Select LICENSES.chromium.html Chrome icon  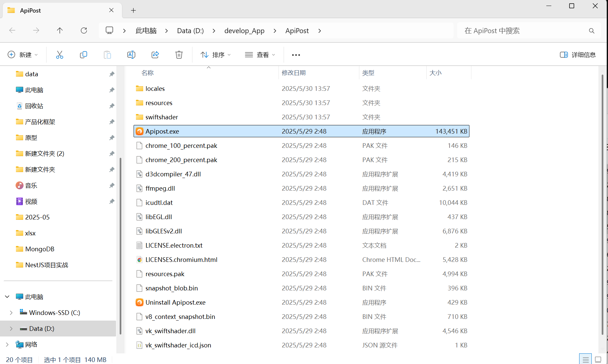coord(140,260)
